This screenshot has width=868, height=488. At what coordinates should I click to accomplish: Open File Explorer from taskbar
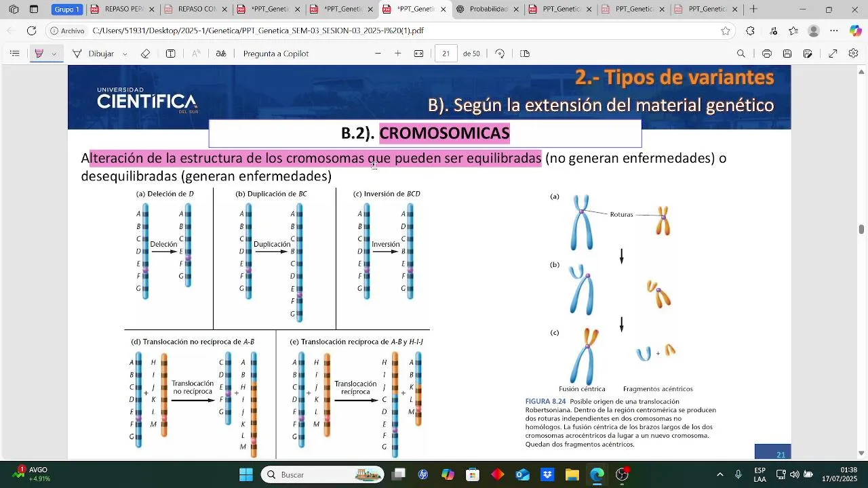point(572,474)
